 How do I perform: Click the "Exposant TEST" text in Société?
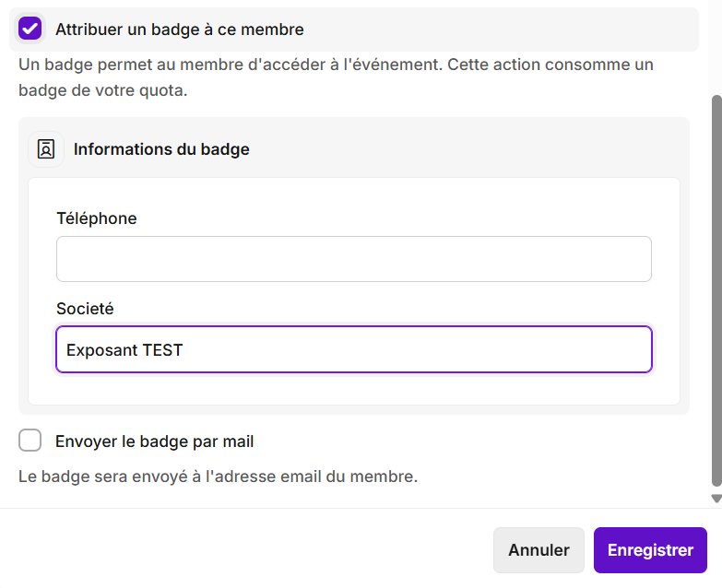pos(124,350)
